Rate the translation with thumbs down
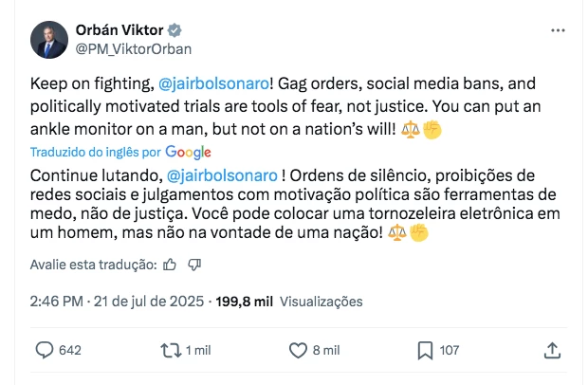The width and height of the screenshot is (588, 385). tap(194, 265)
